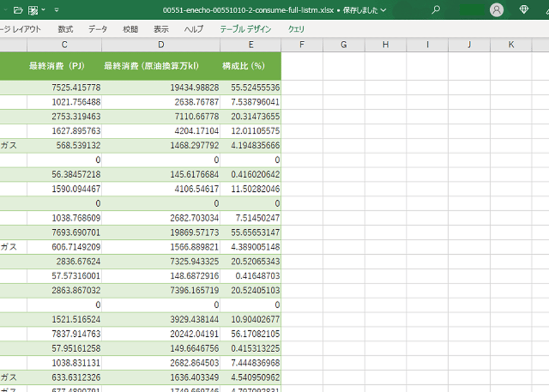Image resolution: width=549 pixels, height=392 pixels.
Task: Select cell with value 2836.67624
Action: [64, 262]
